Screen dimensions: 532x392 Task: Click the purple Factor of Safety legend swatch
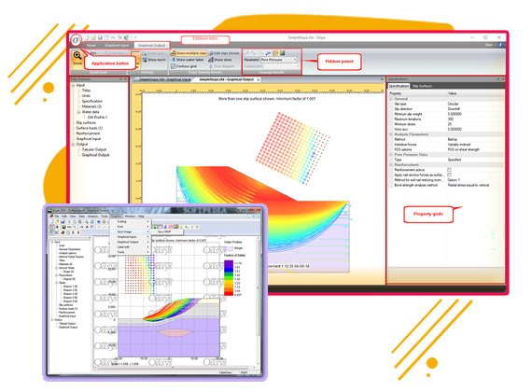229,263
